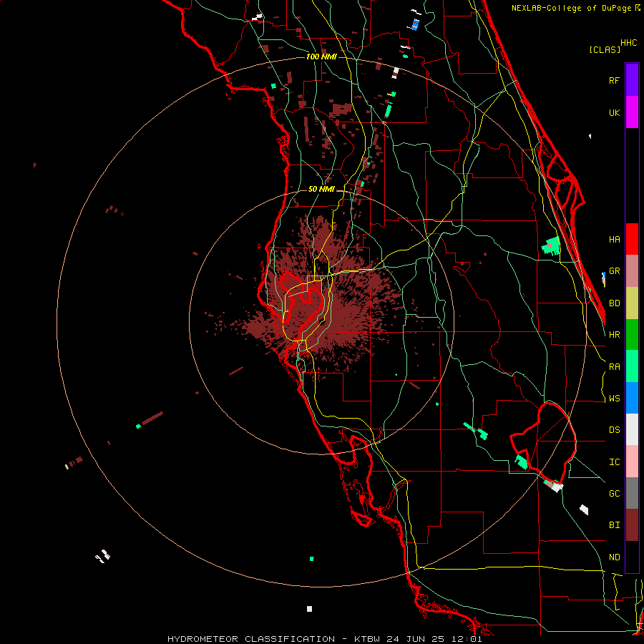Click the GC legend label
This screenshot has height=644, width=644.
tap(614, 494)
